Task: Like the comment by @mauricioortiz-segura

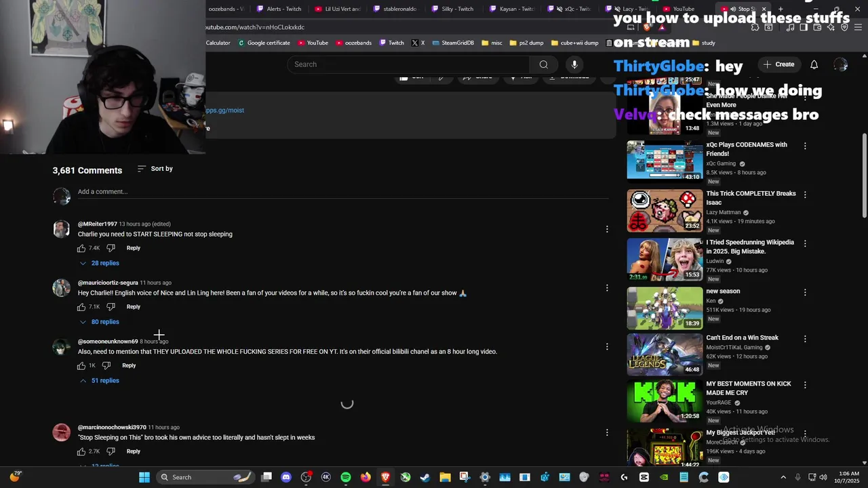Action: coord(81,307)
